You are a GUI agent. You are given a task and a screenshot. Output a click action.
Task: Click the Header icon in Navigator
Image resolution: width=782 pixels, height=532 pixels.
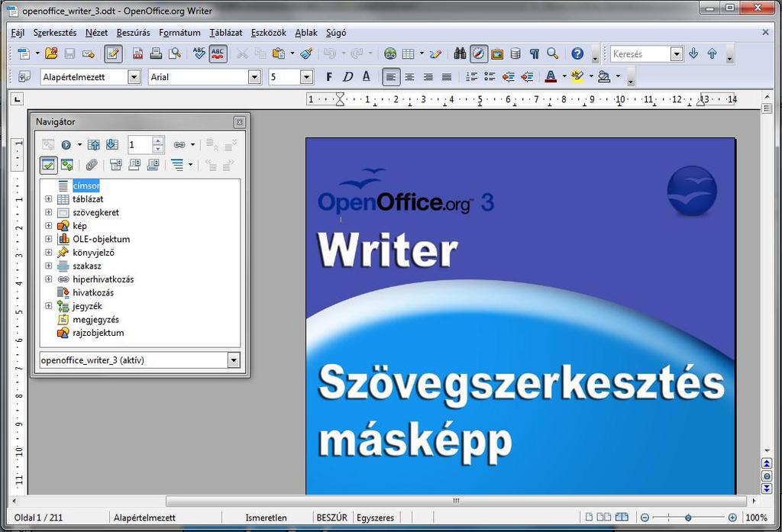[x=116, y=165]
